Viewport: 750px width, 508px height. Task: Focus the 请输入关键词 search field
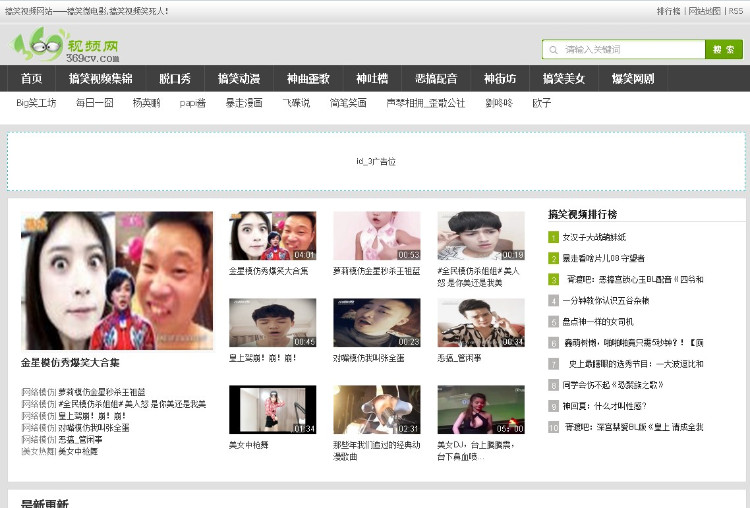click(624, 49)
